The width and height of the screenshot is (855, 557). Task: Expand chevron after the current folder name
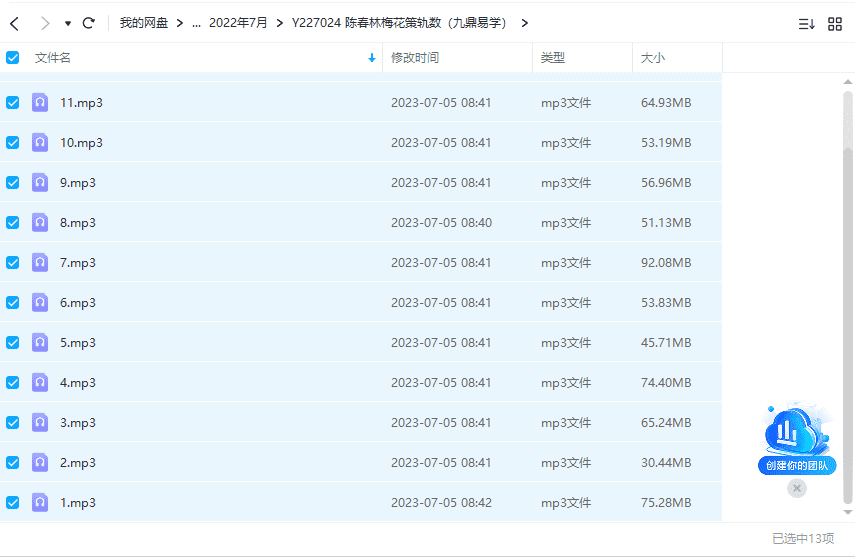pyautogui.click(x=525, y=23)
